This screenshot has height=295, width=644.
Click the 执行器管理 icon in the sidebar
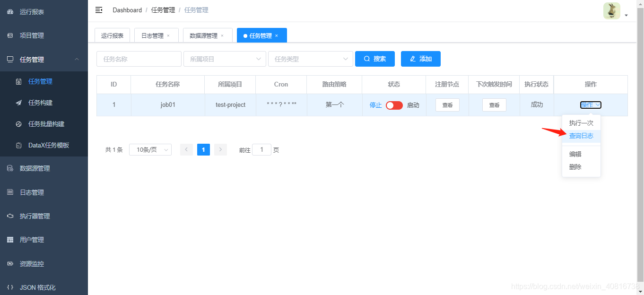[x=10, y=216]
